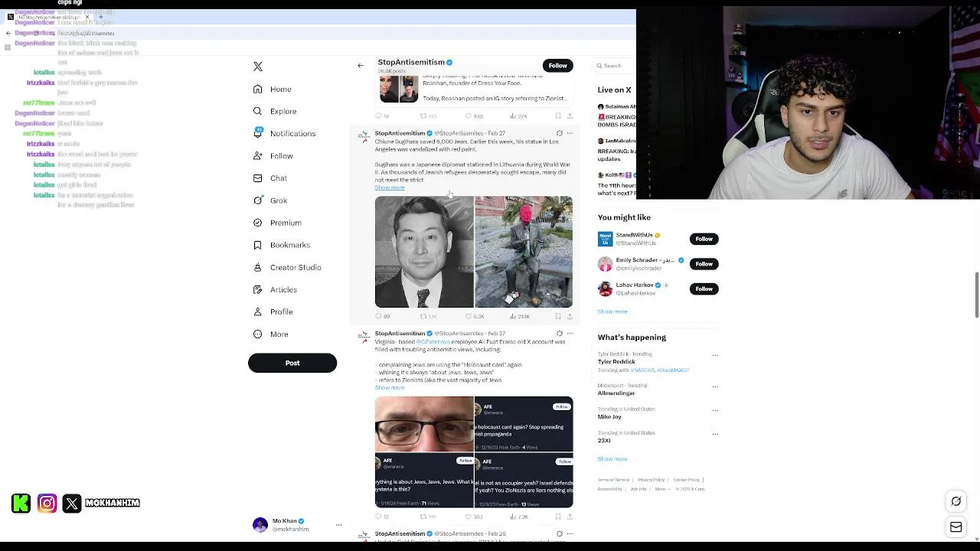
Task: View analytics of post with 214K views
Action: [519, 316]
